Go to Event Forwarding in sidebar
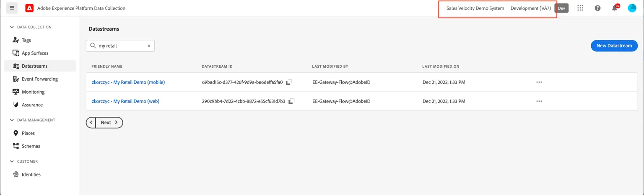This screenshot has height=195, width=644. pyautogui.click(x=40, y=79)
